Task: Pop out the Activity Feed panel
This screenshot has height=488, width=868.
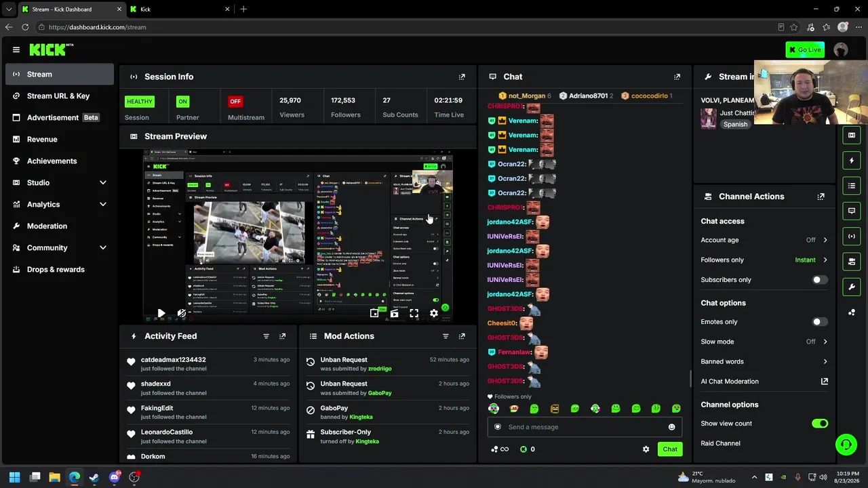Action: (x=283, y=336)
